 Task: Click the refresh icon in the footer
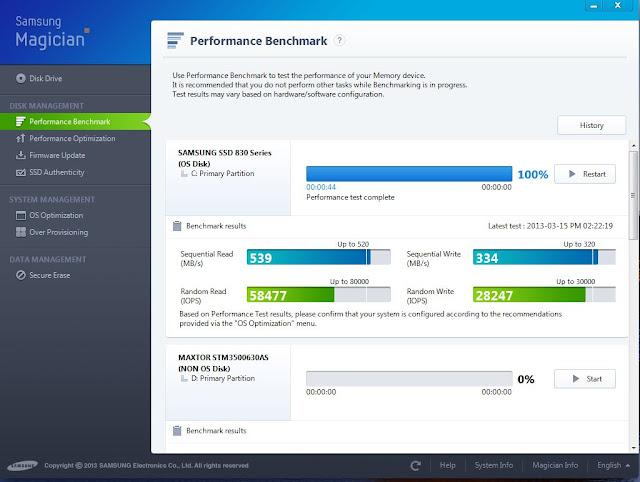coord(416,466)
